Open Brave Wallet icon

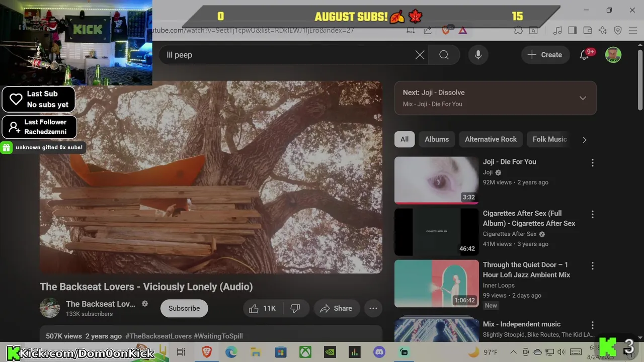[587, 30]
